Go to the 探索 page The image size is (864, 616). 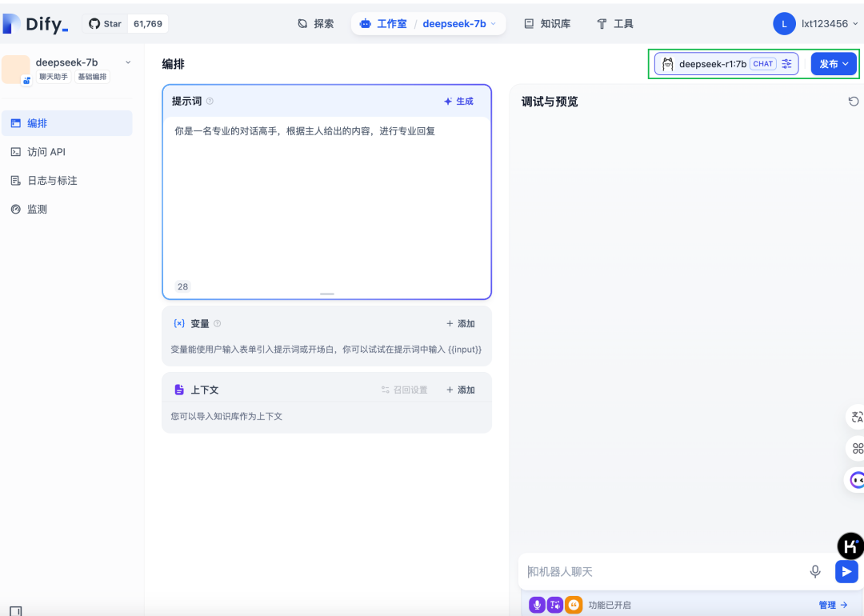[316, 24]
